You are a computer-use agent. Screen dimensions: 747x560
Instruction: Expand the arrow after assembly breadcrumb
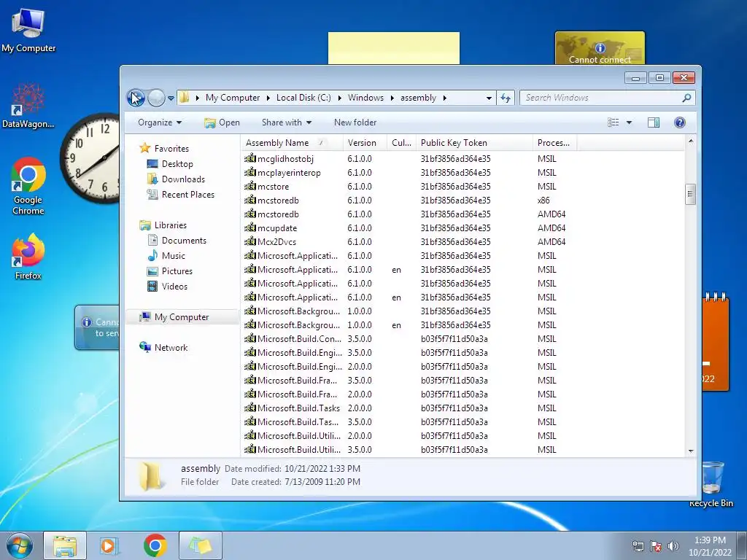[444, 98]
